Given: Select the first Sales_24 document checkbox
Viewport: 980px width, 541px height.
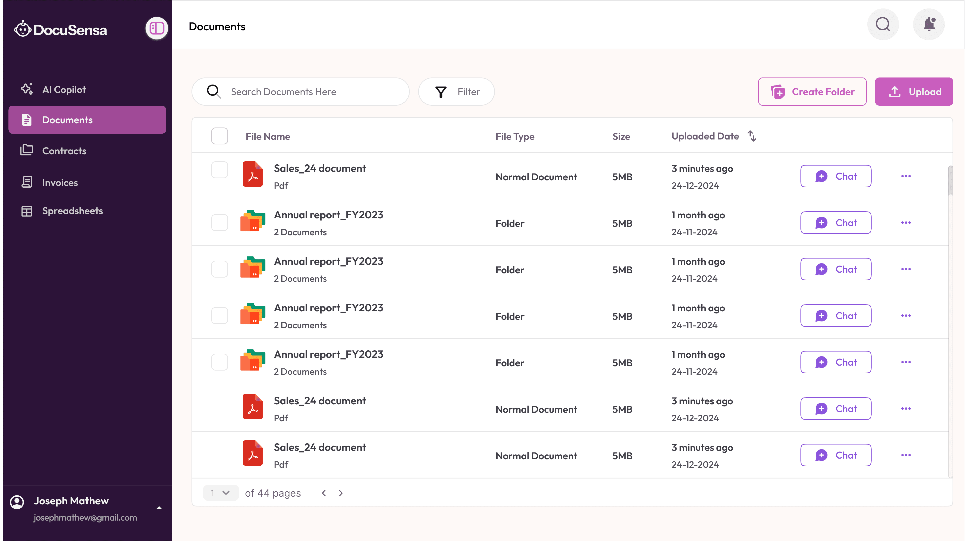Looking at the screenshot, I should point(219,170).
